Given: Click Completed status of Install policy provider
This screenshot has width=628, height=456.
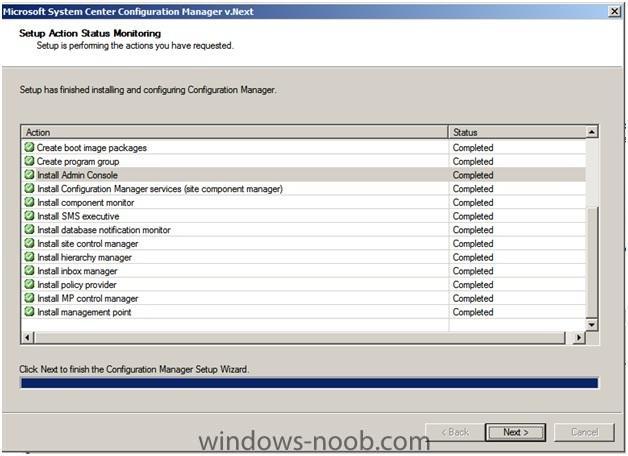Looking at the screenshot, I should (x=473, y=285).
